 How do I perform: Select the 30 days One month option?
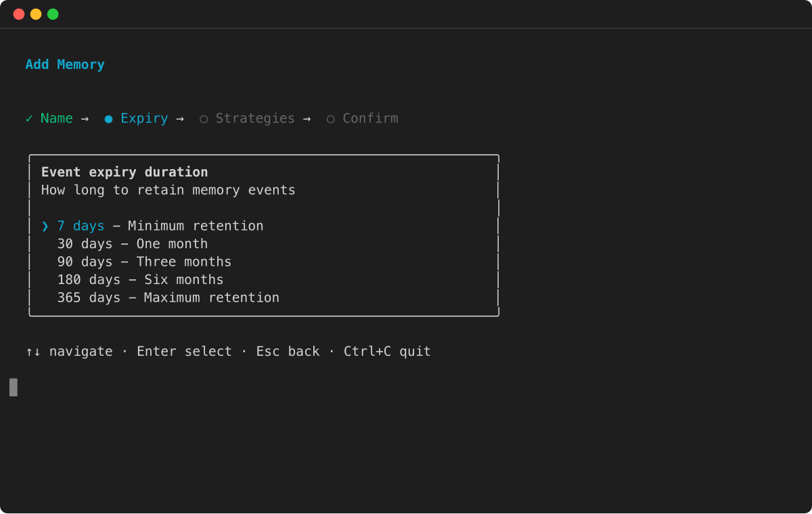click(132, 243)
